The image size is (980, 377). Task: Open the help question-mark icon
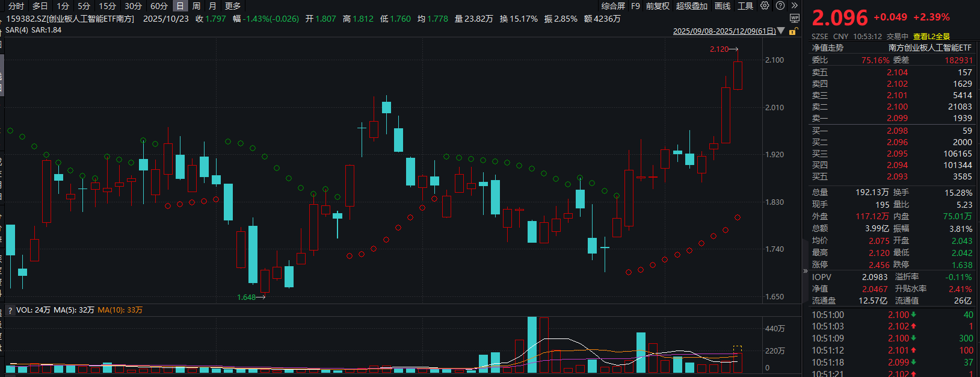click(x=780, y=5)
